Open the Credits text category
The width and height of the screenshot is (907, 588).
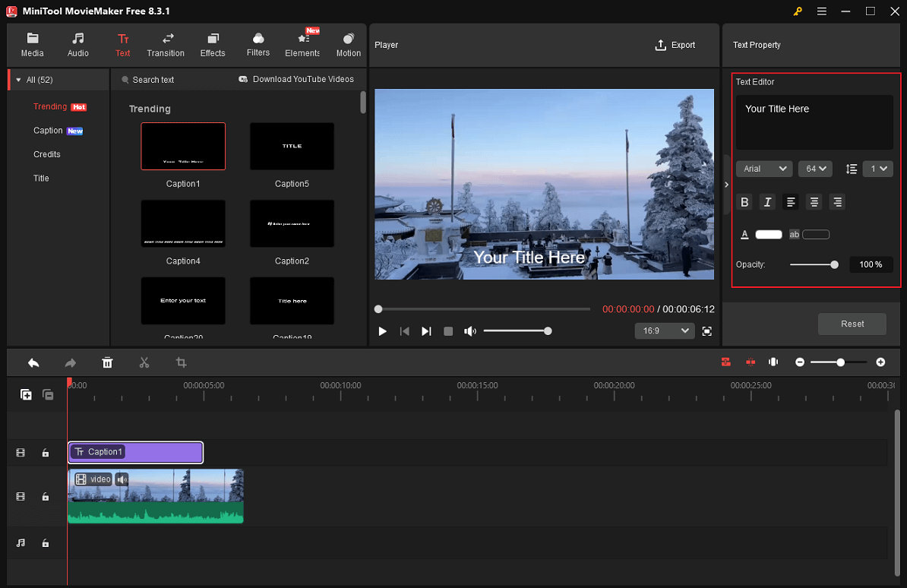coord(46,153)
